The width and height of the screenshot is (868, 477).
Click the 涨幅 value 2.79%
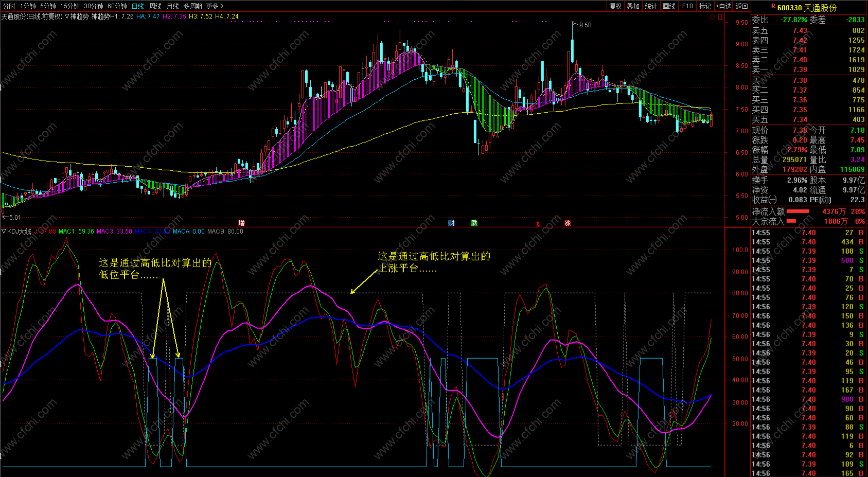(797, 150)
